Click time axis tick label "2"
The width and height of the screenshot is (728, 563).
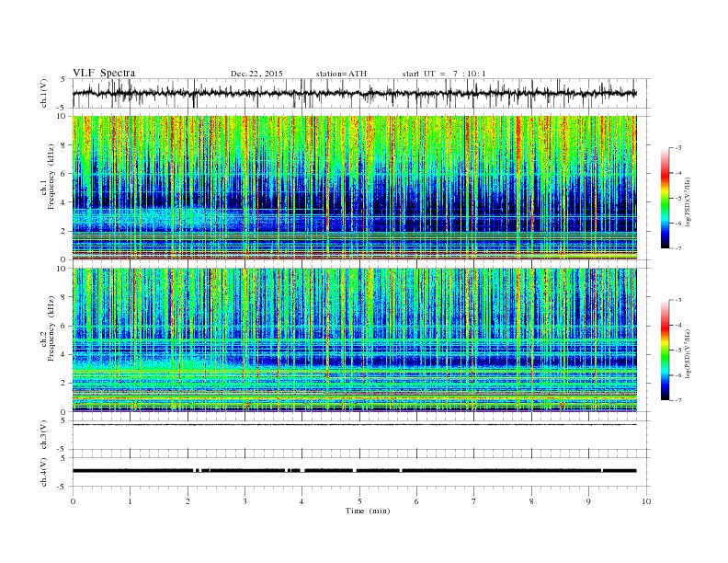pyautogui.click(x=188, y=501)
